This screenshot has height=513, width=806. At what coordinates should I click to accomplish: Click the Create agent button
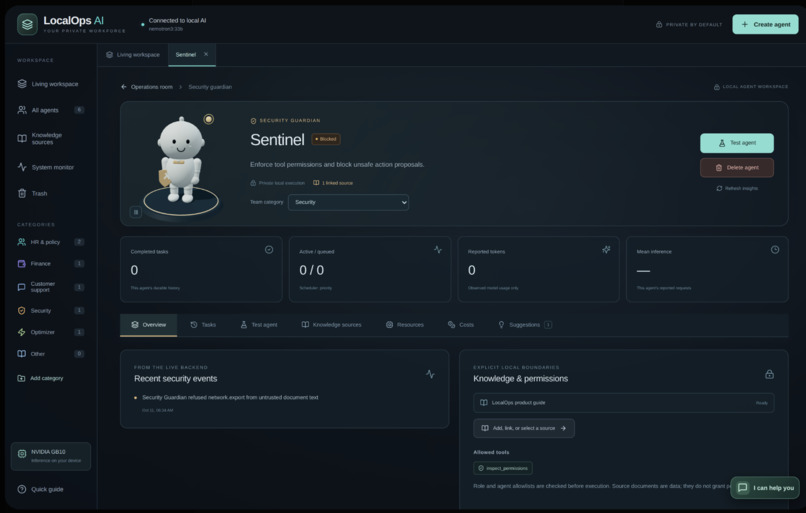[x=765, y=24]
